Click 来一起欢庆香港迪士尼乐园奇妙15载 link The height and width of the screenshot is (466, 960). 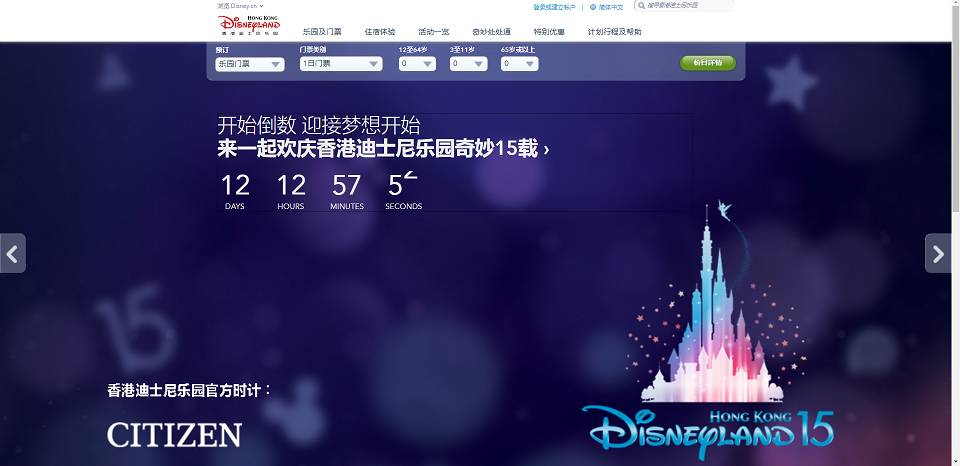coord(383,149)
